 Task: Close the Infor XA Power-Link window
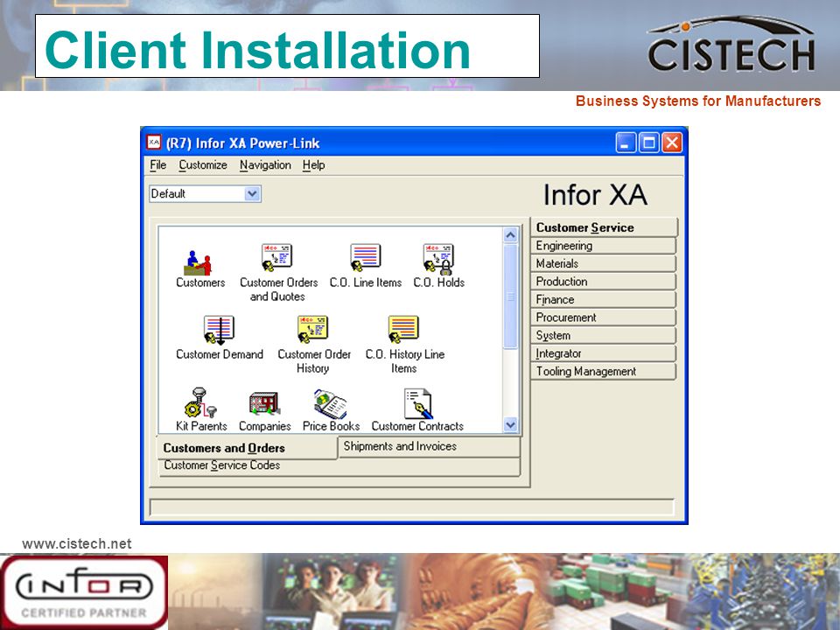[x=672, y=143]
